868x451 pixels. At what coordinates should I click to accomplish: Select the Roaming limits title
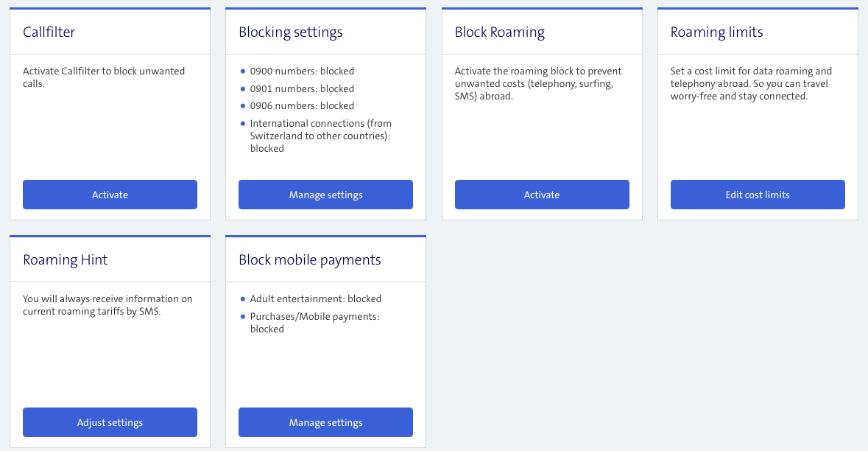coord(716,32)
